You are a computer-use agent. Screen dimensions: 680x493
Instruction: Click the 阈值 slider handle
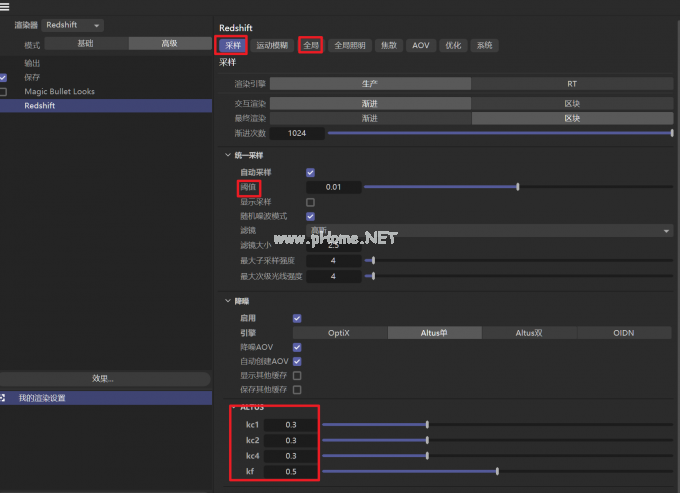pyautogui.click(x=517, y=187)
